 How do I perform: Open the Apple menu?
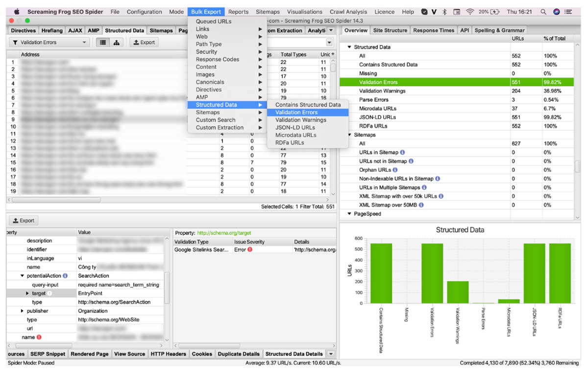[17, 12]
